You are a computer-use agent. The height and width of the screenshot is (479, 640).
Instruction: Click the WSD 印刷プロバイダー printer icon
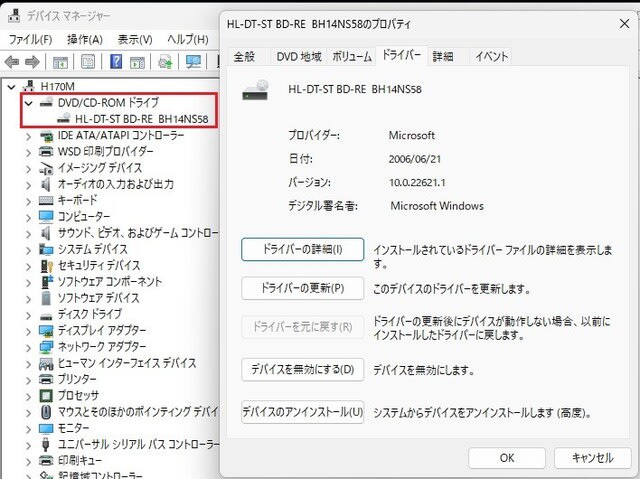click(x=46, y=151)
